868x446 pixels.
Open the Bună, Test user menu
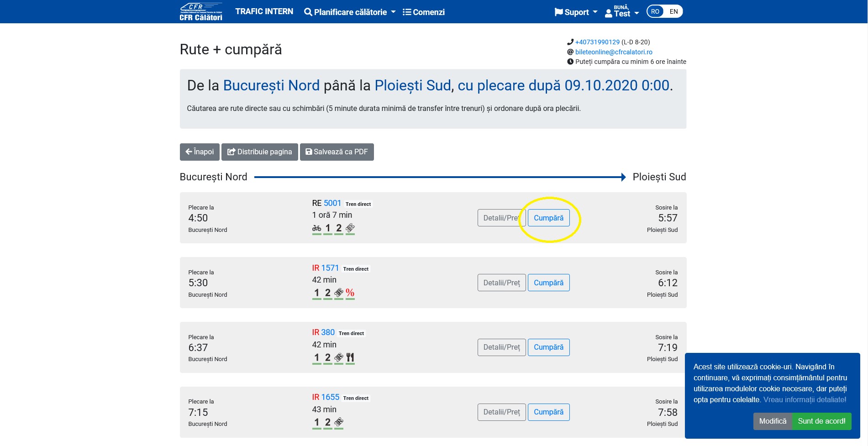click(x=622, y=12)
